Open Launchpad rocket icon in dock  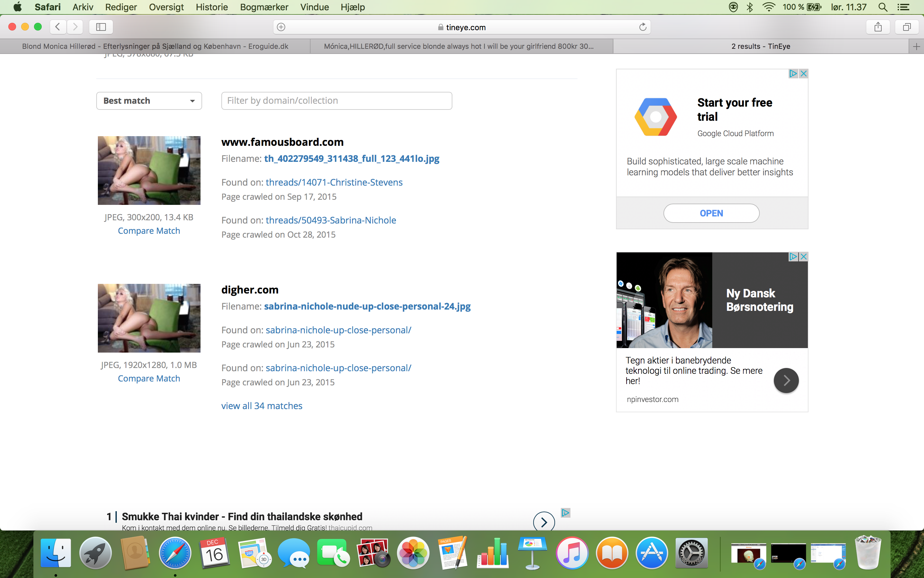coord(96,553)
